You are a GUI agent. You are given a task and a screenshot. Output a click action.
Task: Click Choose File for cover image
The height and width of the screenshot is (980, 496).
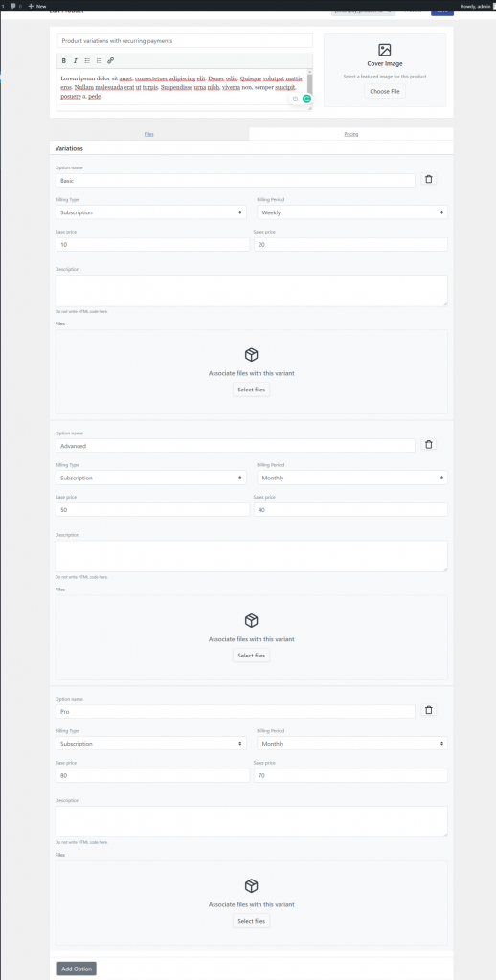pyautogui.click(x=385, y=91)
